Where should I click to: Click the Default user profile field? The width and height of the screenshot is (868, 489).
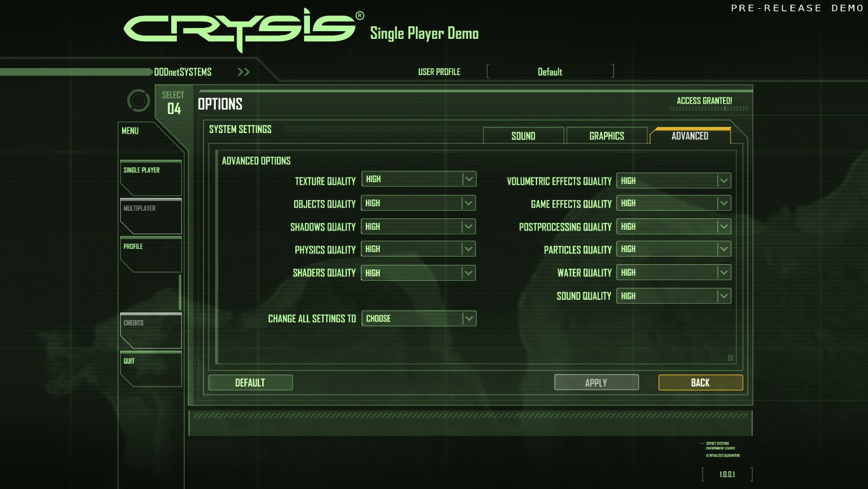550,72
